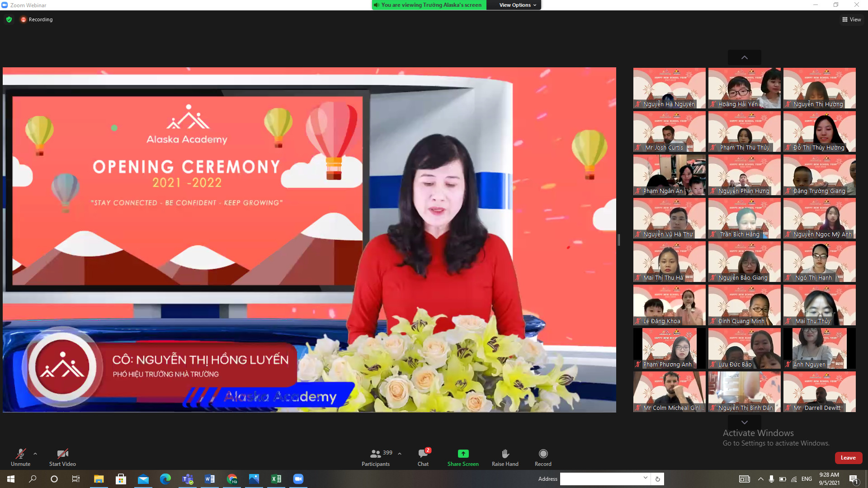This screenshot has width=868, height=488.
Task: Open taskbar Search
Action: (33, 479)
